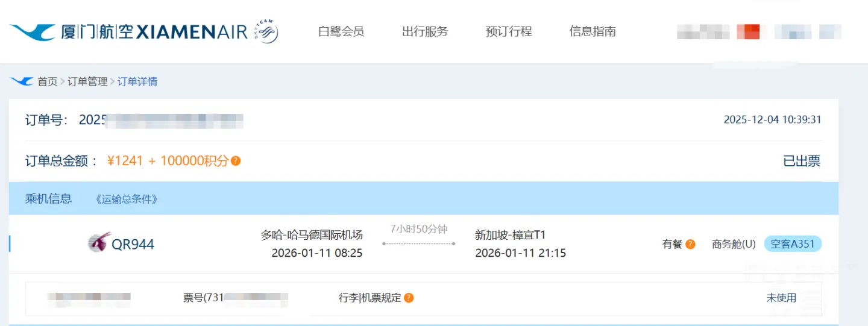Screen dimensions: 868x326
Task: Click arrival airport 新加坡-樟宜T1
Action: [510, 235]
